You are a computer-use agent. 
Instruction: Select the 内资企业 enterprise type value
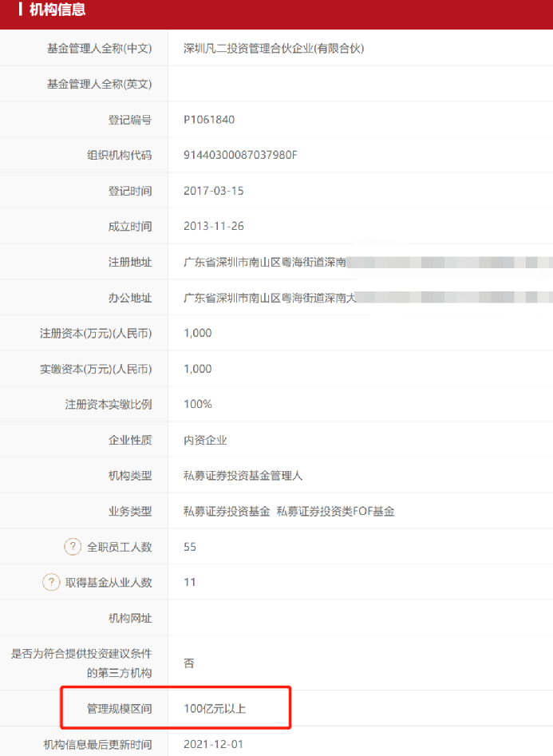[205, 440]
